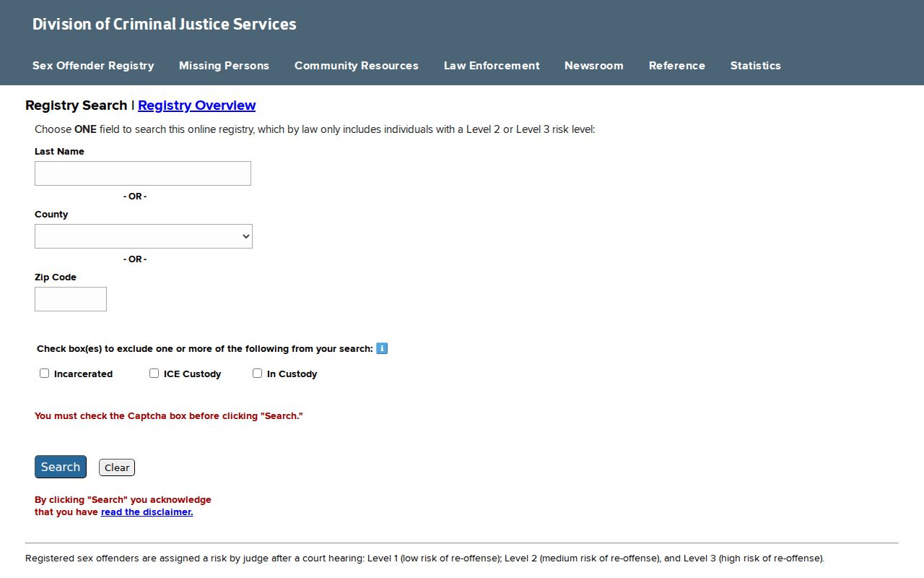Open the Sex Offender Registry menu
Screen dimensions: 924x578
click(x=93, y=66)
